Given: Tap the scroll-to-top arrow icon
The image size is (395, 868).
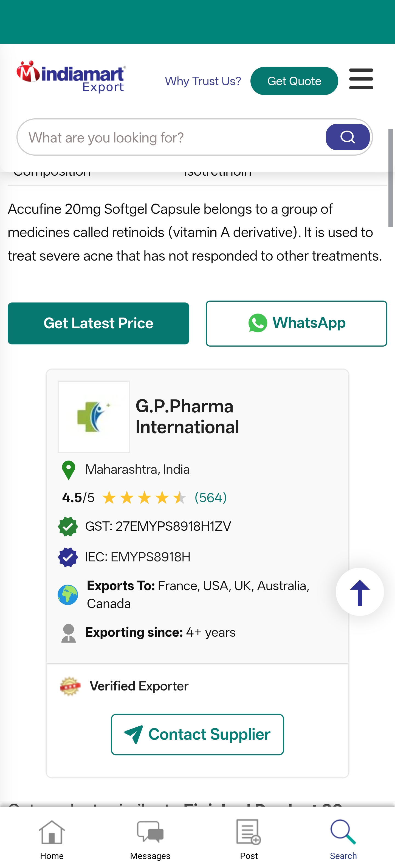Looking at the screenshot, I should 360,592.
